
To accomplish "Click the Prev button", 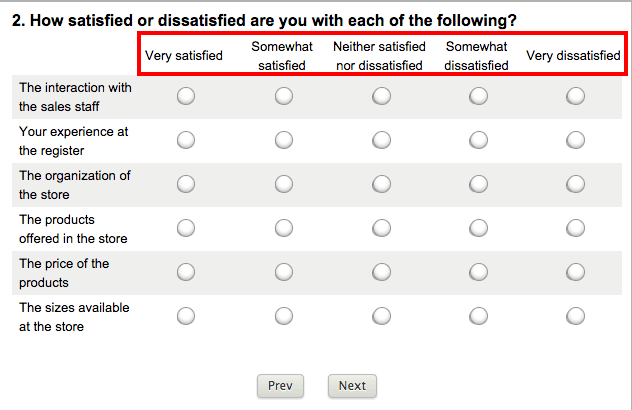I will [281, 386].
